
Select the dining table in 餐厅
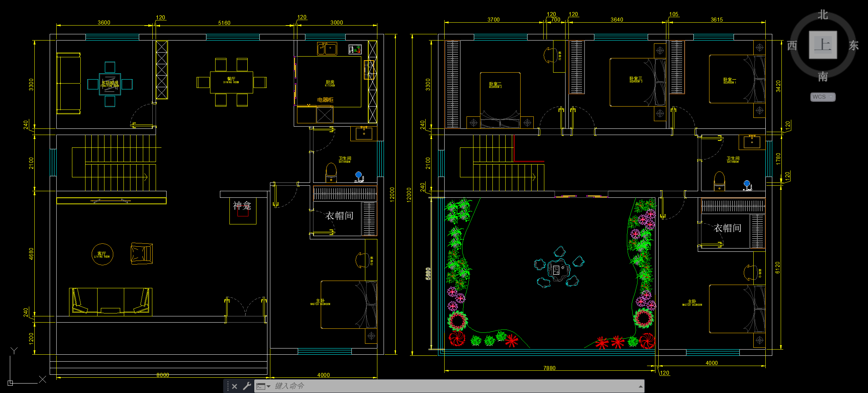point(232,82)
